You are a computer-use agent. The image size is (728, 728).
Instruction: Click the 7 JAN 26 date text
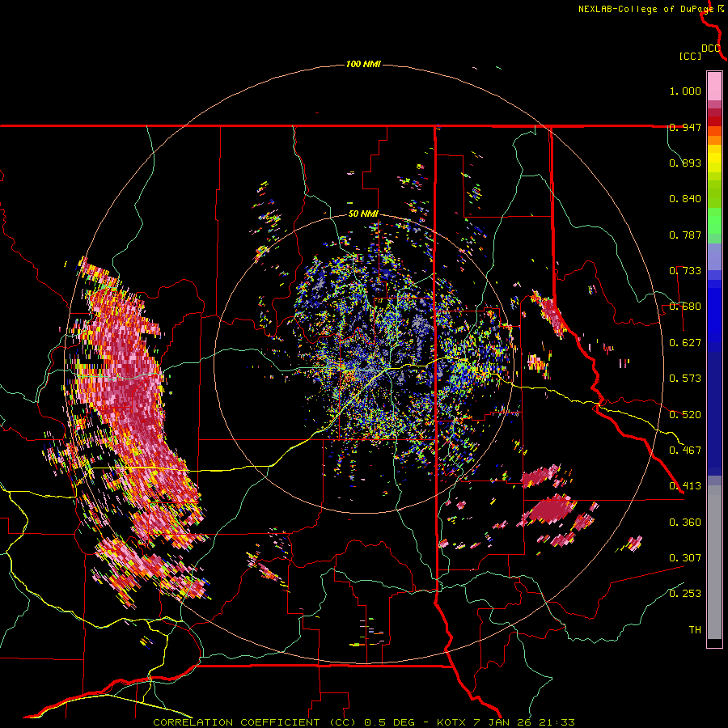(x=504, y=722)
